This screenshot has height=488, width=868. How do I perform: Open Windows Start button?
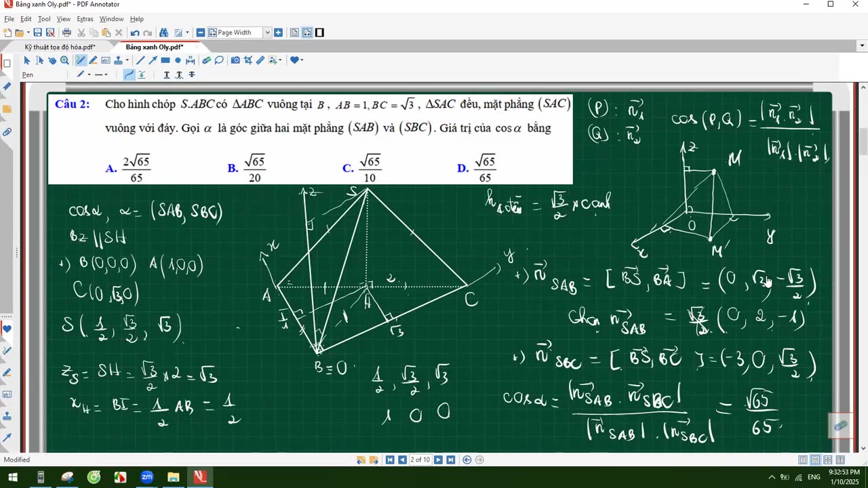pos(13,477)
